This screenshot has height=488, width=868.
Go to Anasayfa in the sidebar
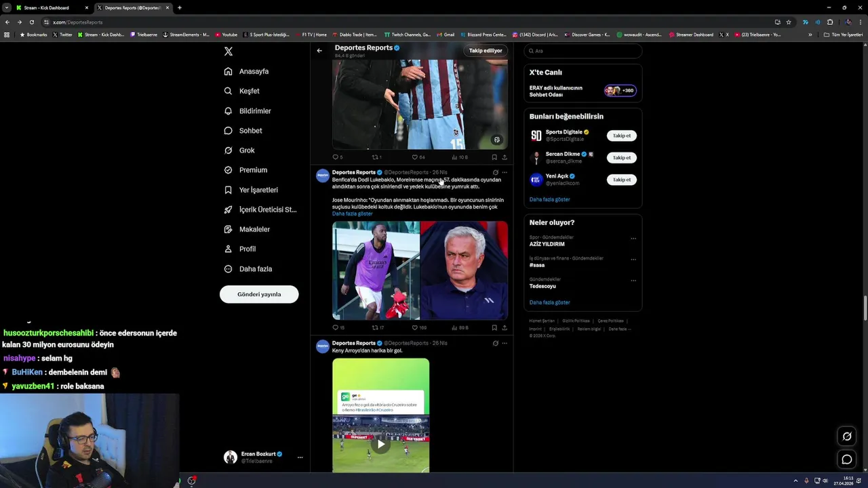click(246, 71)
